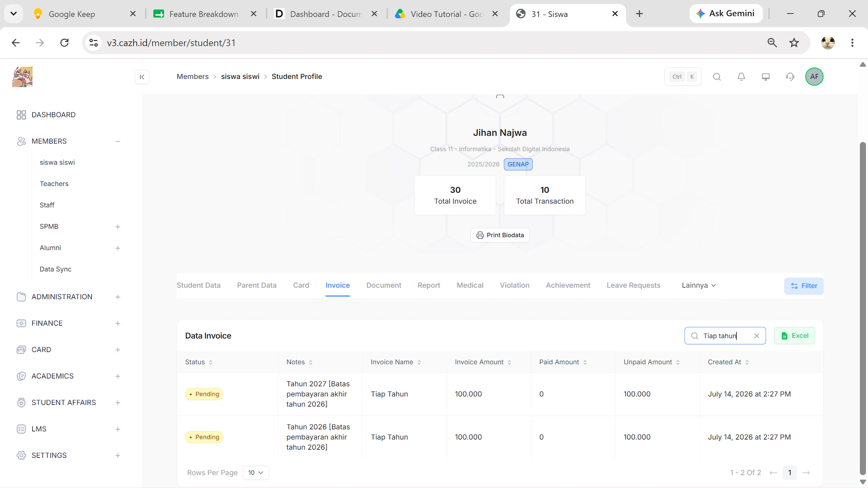Expand the SPMB submenu
868x488 pixels.
118,227
